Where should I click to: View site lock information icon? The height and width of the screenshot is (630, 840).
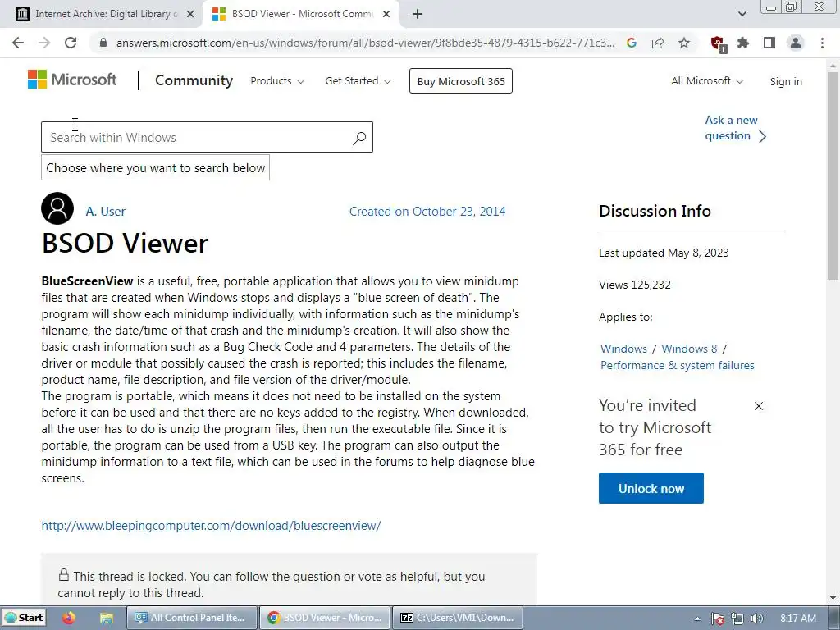(x=103, y=43)
